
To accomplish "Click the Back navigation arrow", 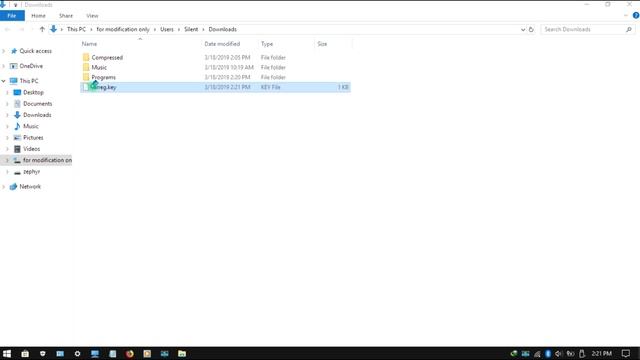I will tap(8, 29).
